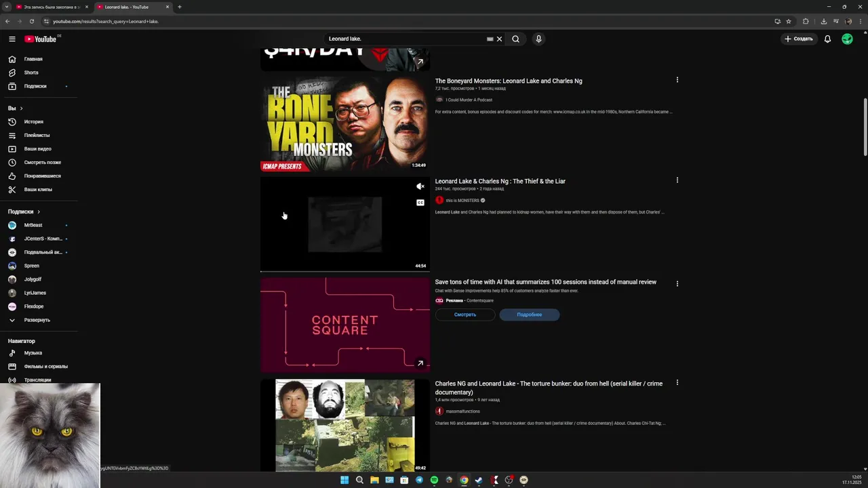Click the Подробнее ad button
Image resolution: width=868 pixels, height=488 pixels.
(529, 314)
